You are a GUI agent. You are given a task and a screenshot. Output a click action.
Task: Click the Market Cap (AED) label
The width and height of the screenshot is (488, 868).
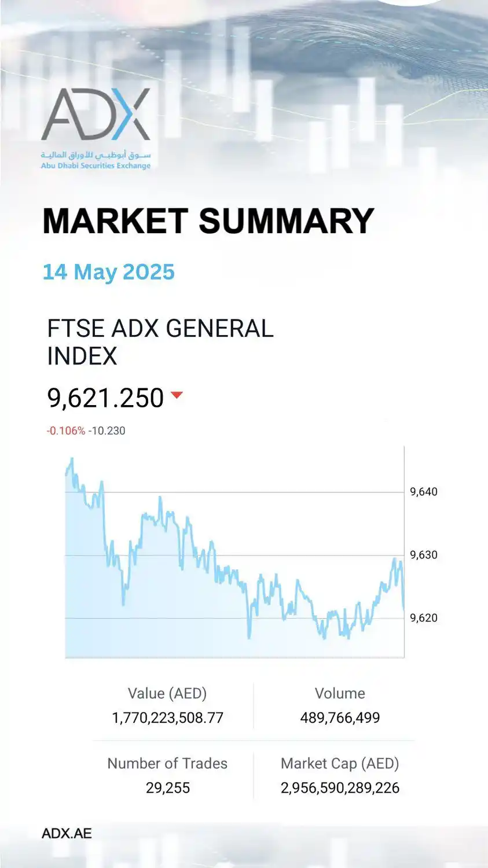(x=340, y=764)
